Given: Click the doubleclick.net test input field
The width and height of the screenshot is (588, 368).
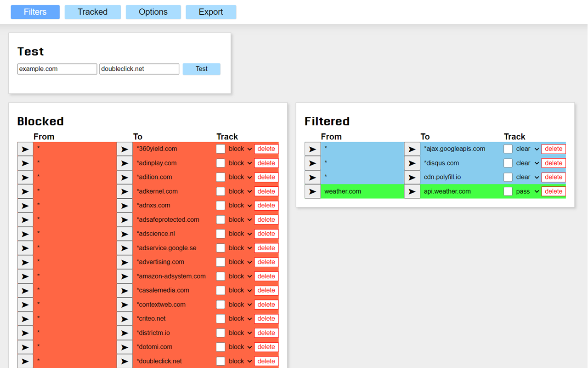Looking at the screenshot, I should point(139,69).
